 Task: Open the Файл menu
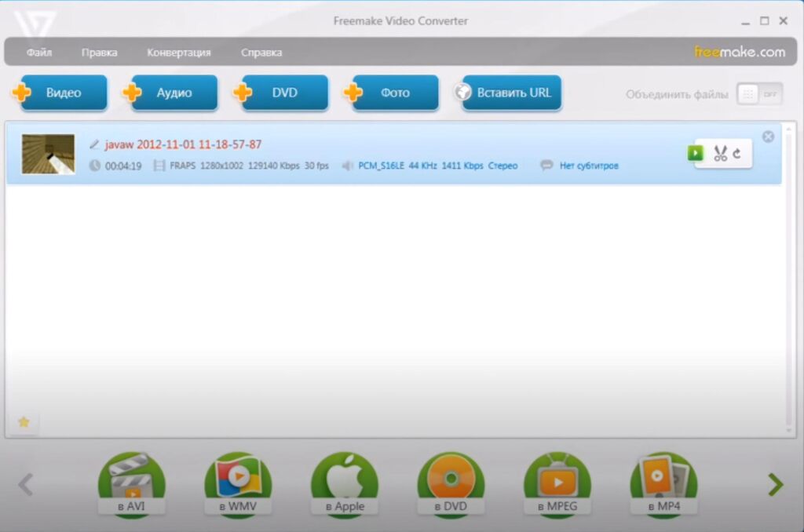39,53
